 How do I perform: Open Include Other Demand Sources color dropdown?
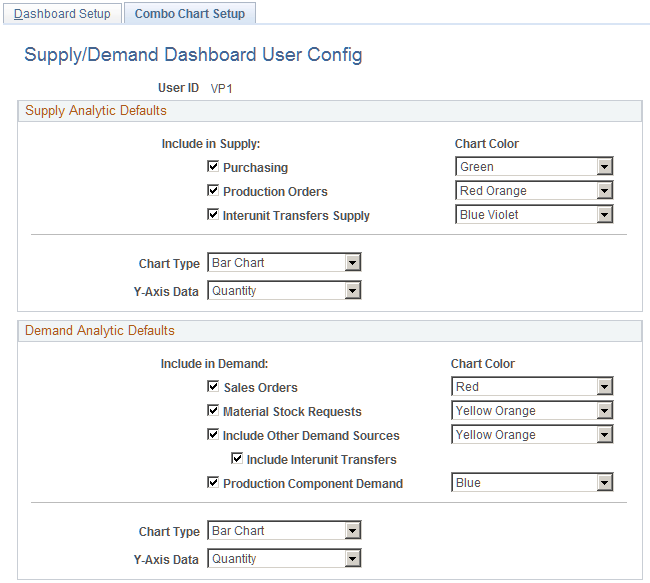[532, 435]
